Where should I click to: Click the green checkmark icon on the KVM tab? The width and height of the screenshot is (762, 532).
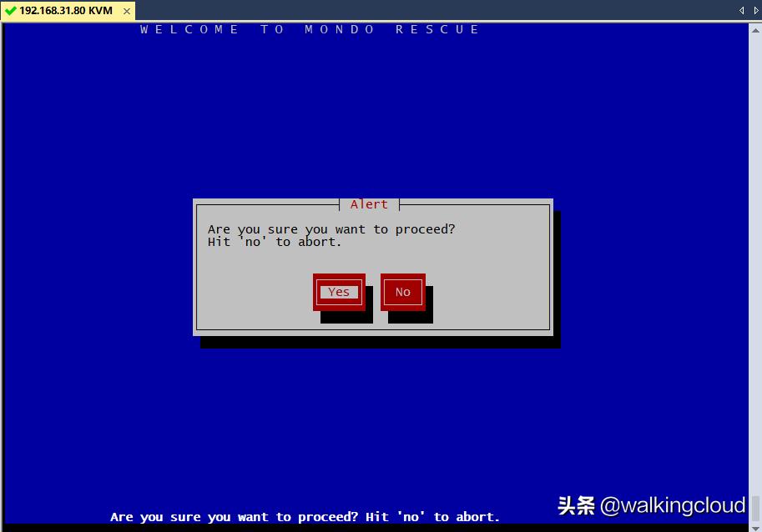[x=9, y=13]
